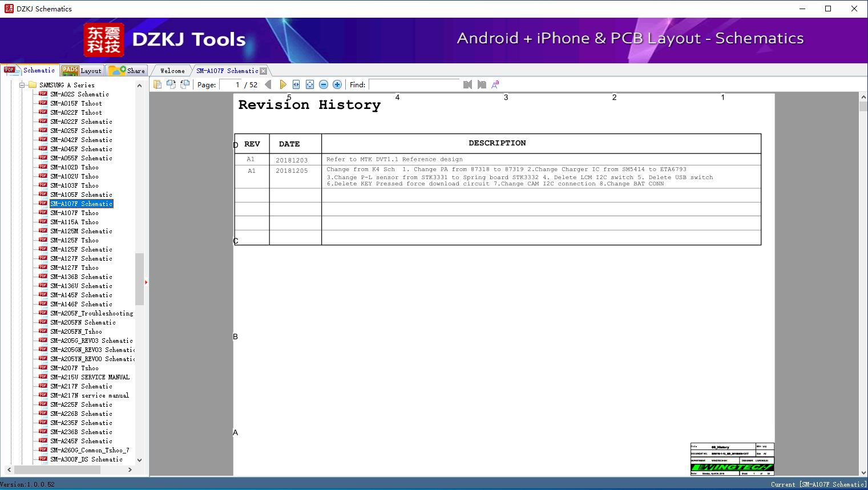Click the copy pages toolbar icon
This screenshot has width=868, height=490.
(157, 84)
